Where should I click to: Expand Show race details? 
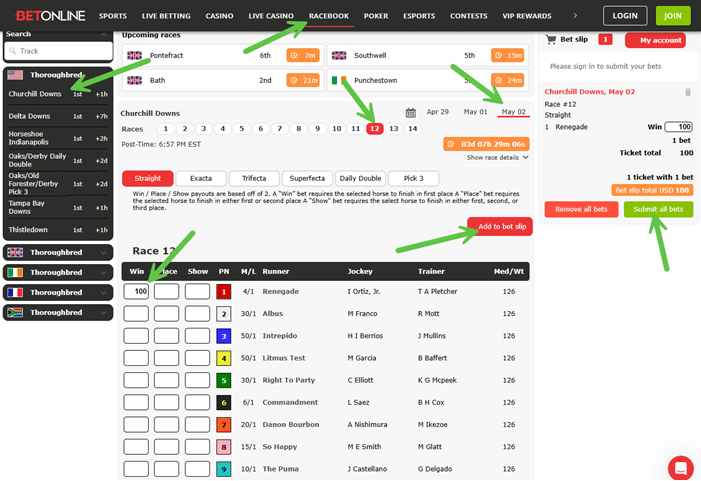497,157
